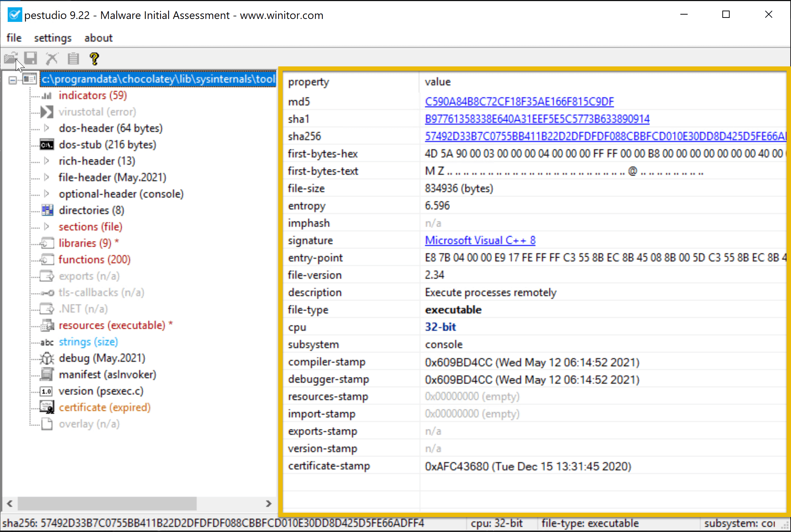
Task: Collapse the root file tree node
Action: pyautogui.click(x=13, y=80)
